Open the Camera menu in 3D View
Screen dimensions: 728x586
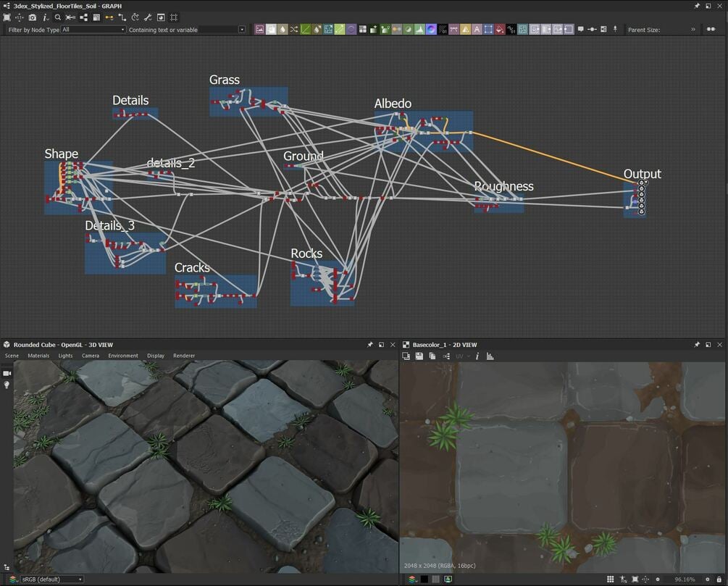pos(91,356)
